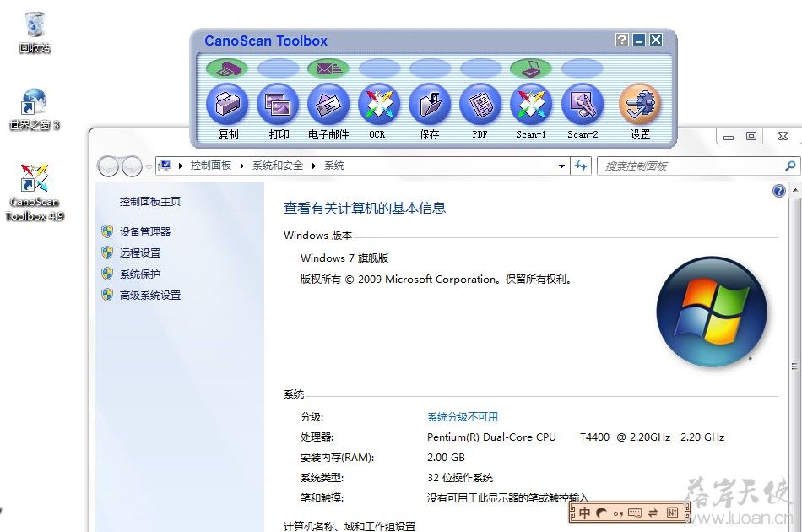Click green scanner-button indicator above Copy
802x532 pixels.
pyautogui.click(x=227, y=68)
